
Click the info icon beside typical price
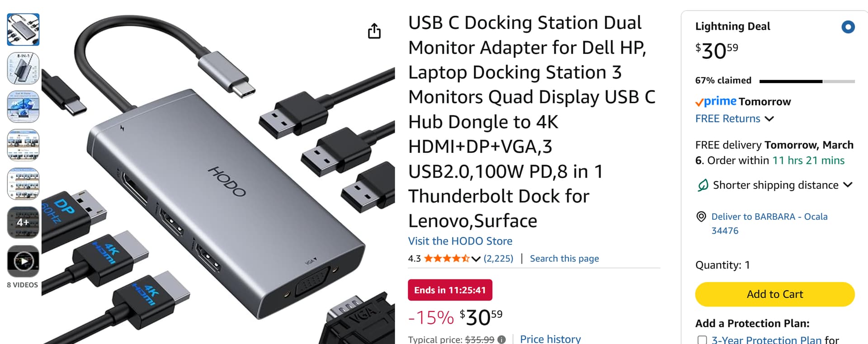point(501,339)
